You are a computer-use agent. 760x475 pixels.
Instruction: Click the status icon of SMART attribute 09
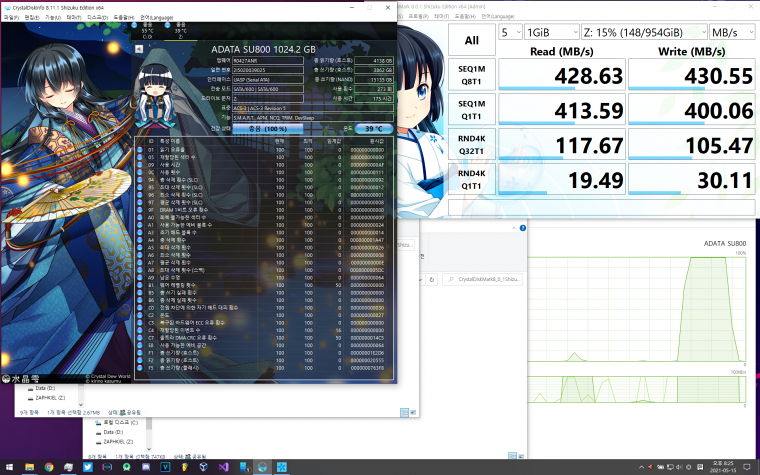[x=140, y=165]
